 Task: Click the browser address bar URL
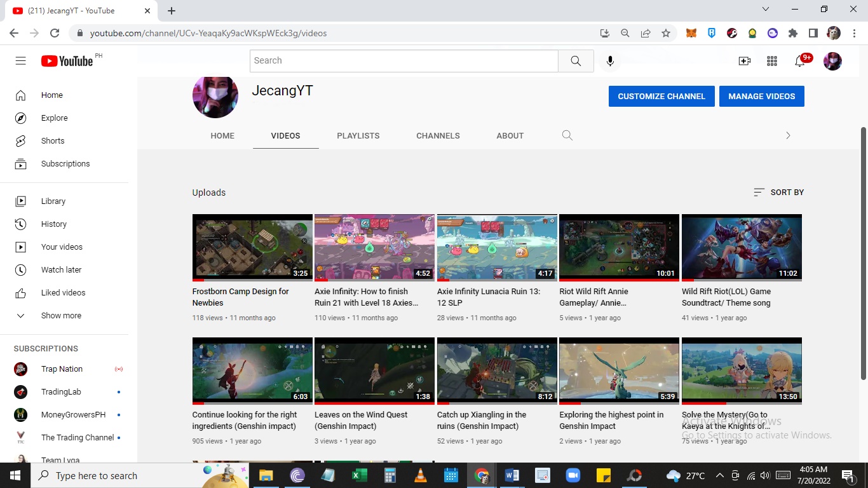coord(208,33)
